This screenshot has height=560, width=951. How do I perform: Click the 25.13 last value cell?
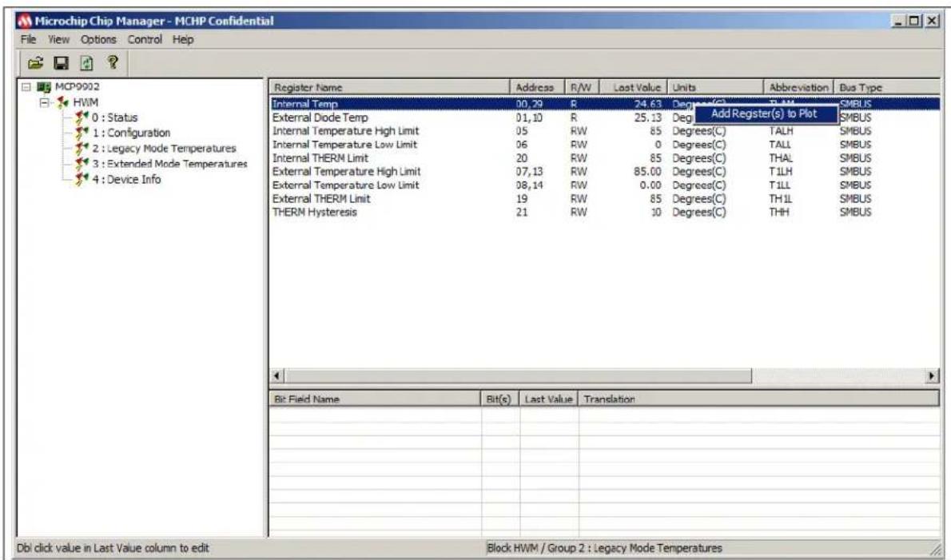click(x=648, y=117)
